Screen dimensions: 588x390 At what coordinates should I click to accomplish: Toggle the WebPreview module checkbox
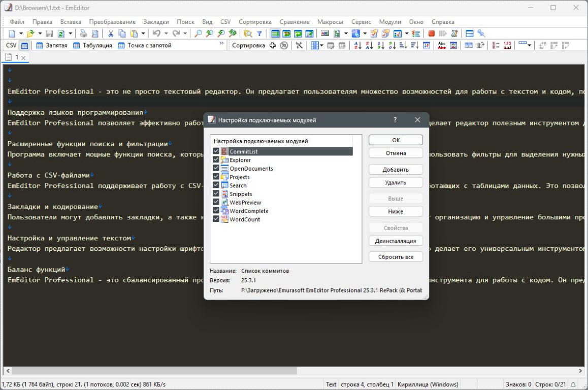216,202
